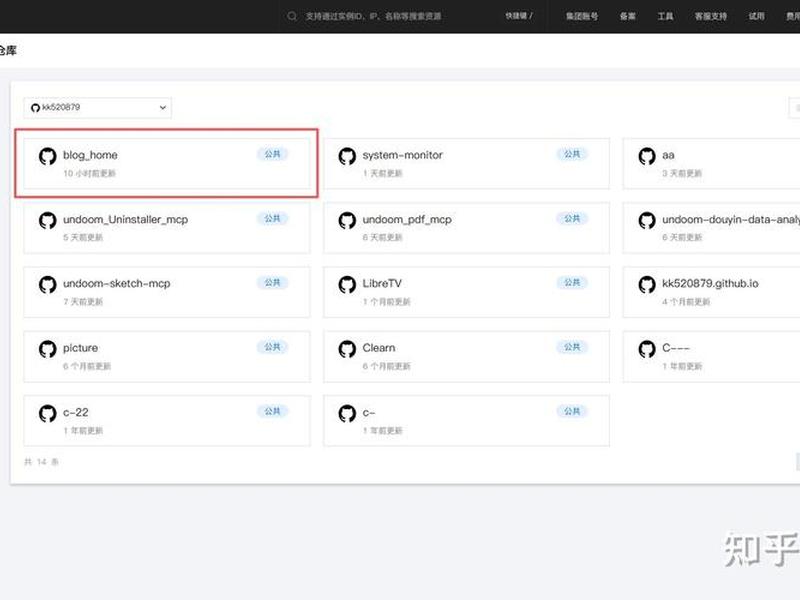The height and width of the screenshot is (600, 800).
Task: Select the kk520879.github.io repository name
Action: (710, 283)
